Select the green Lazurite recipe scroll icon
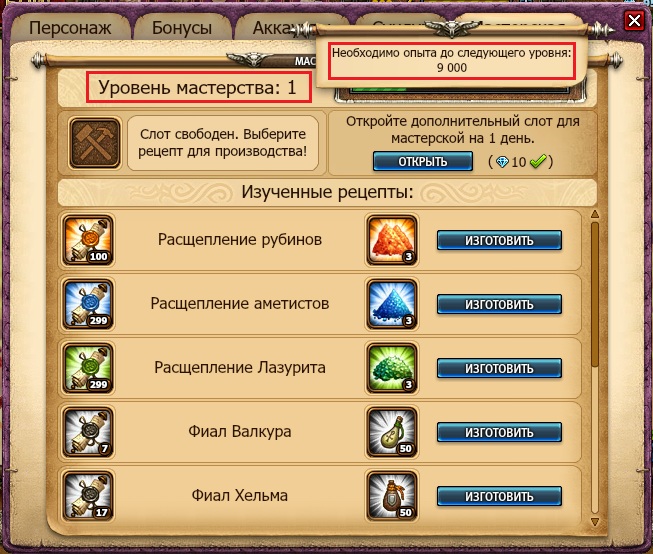653x554 pixels. pyautogui.click(x=88, y=368)
